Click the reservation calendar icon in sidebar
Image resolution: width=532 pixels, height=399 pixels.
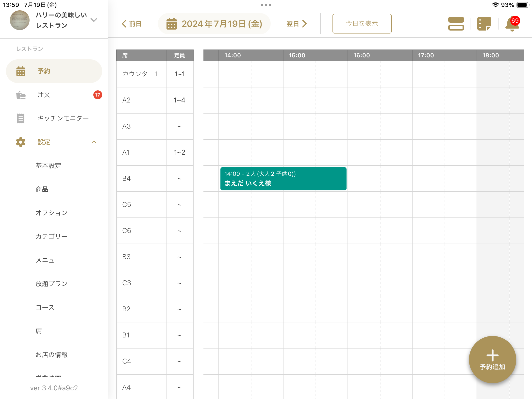coord(21,71)
